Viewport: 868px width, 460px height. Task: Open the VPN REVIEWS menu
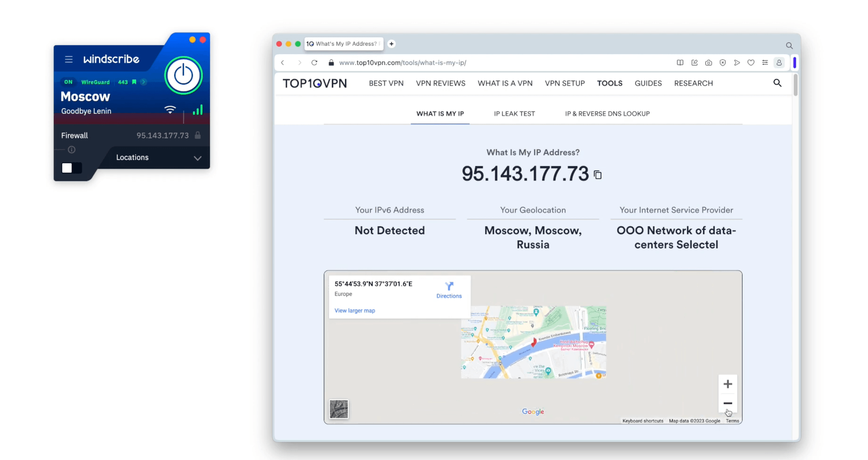click(x=440, y=83)
